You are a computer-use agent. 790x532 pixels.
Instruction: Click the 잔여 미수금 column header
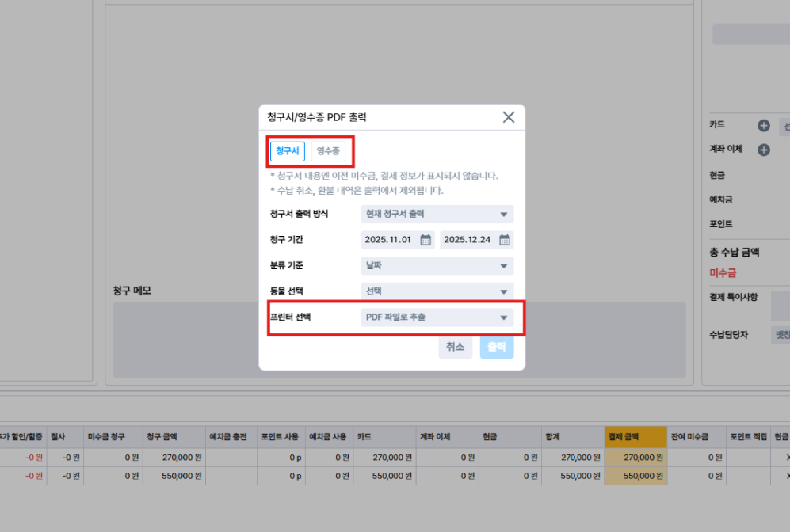pyautogui.click(x=696, y=437)
